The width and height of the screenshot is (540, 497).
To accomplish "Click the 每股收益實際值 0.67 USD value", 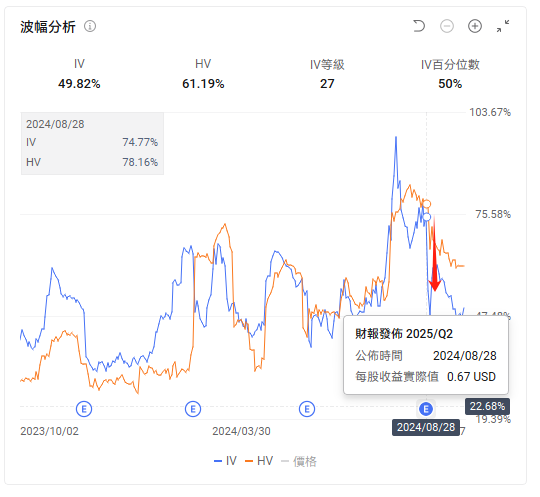I will tap(471, 377).
